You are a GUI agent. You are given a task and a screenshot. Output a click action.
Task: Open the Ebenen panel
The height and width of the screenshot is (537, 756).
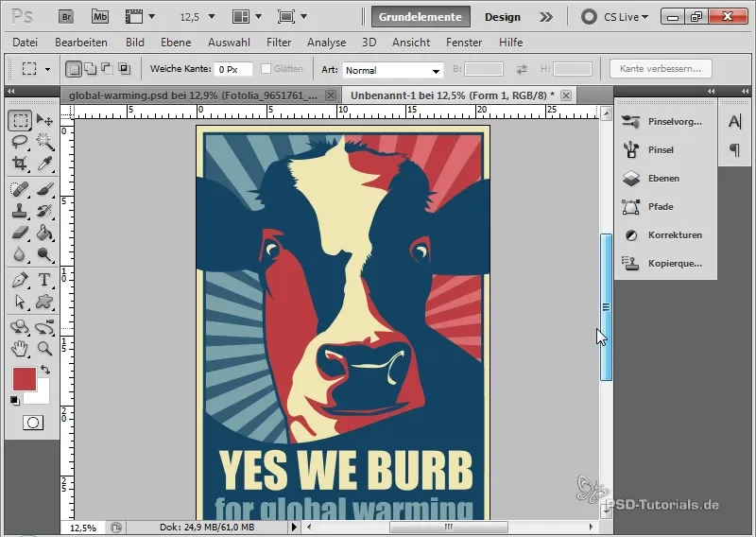tap(663, 179)
